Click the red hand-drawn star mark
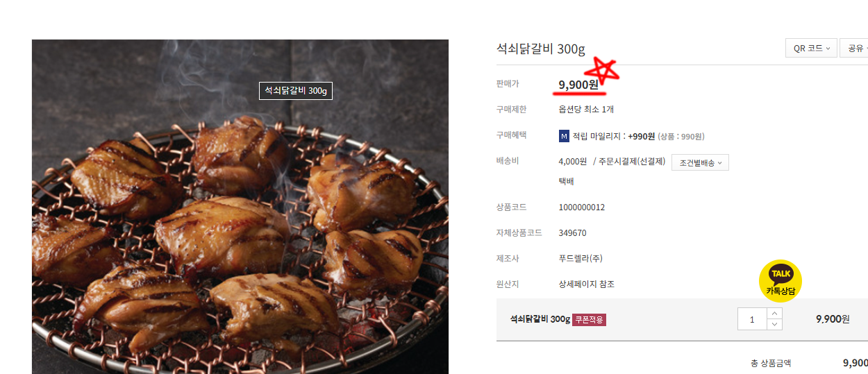The height and width of the screenshot is (374, 868). click(601, 70)
